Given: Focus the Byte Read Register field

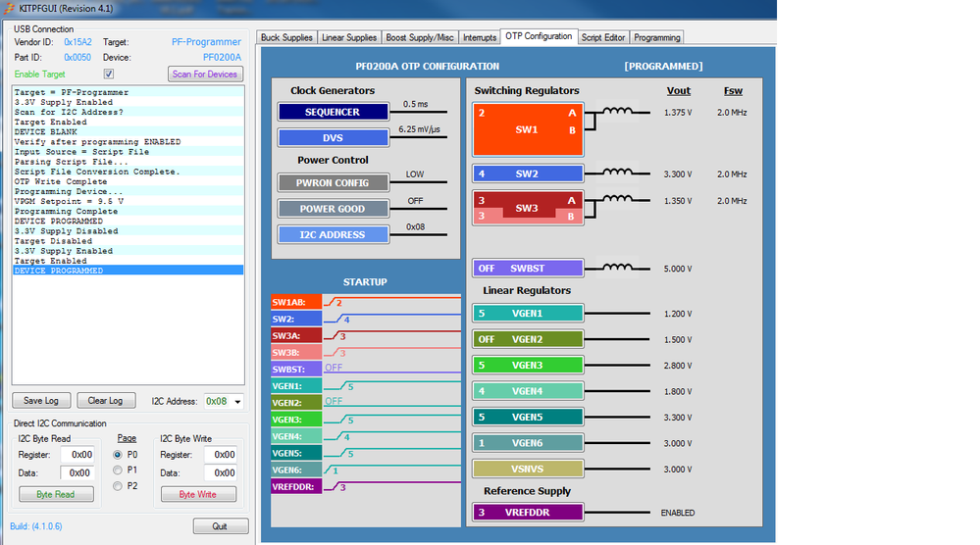Looking at the screenshot, I should click(77, 455).
